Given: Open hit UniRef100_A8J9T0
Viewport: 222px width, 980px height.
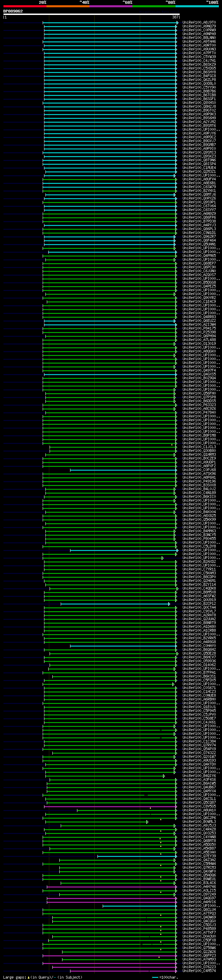Looking at the screenshot, I should point(199,23).
